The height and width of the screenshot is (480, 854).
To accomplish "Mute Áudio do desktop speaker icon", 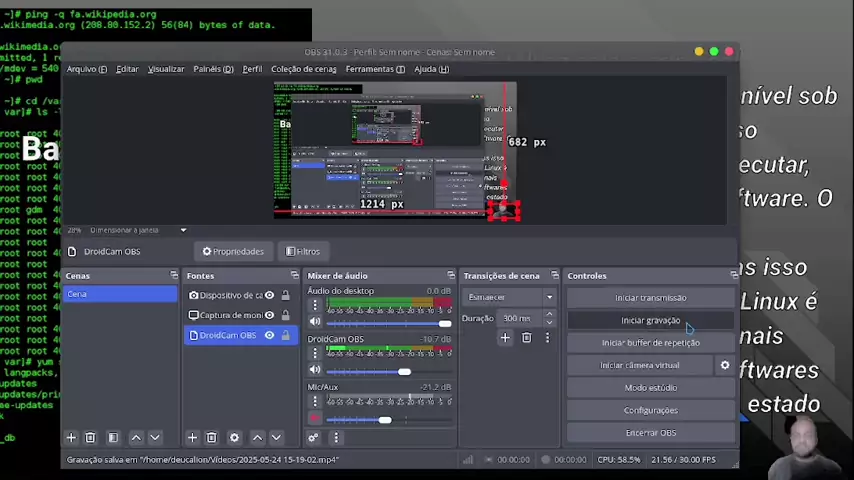I will pos(315,321).
